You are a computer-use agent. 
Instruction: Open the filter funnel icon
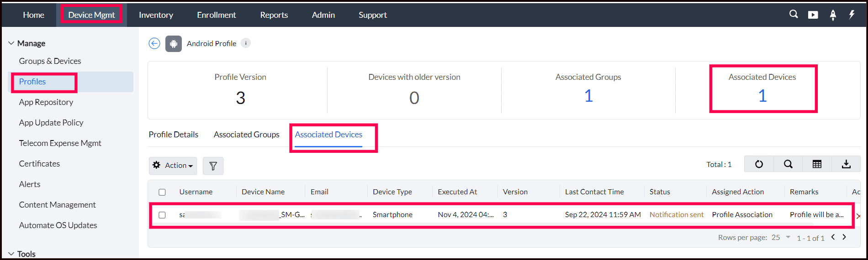213,166
